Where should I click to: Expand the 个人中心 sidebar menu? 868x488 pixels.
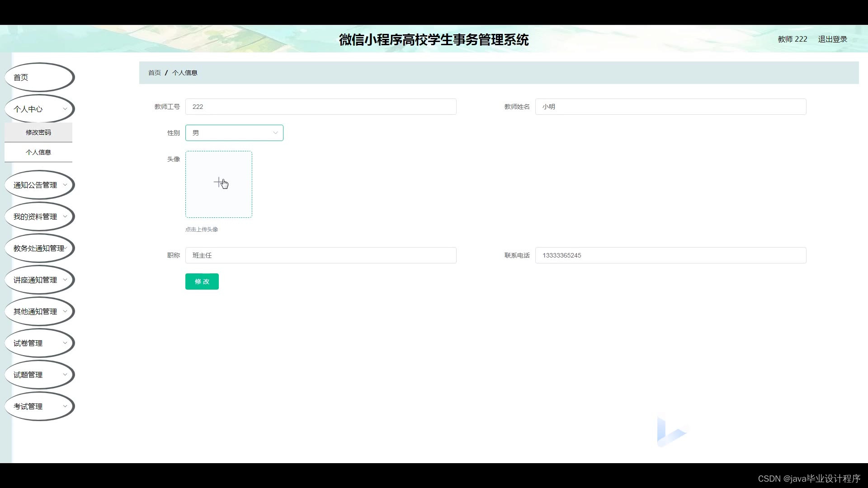tap(38, 108)
